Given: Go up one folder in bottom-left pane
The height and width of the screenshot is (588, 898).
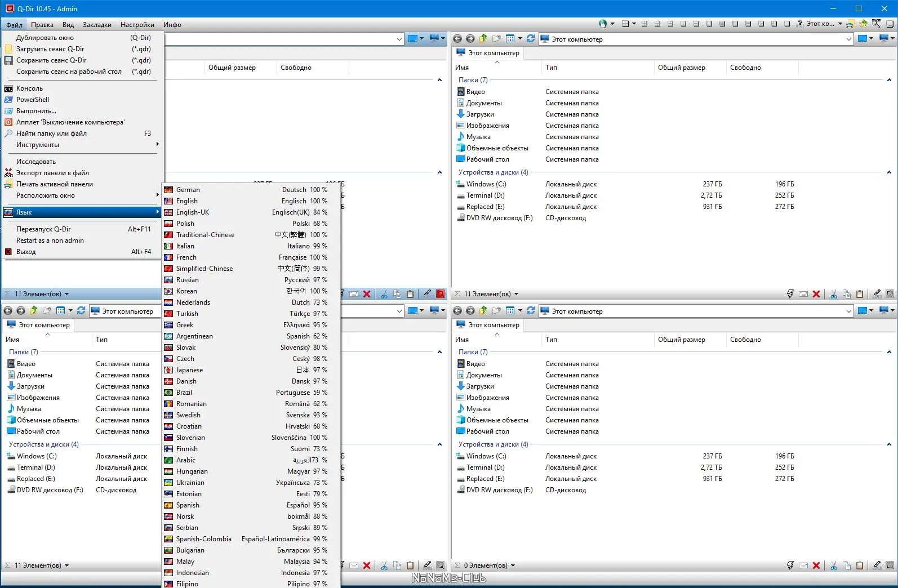Looking at the screenshot, I should click(34, 311).
